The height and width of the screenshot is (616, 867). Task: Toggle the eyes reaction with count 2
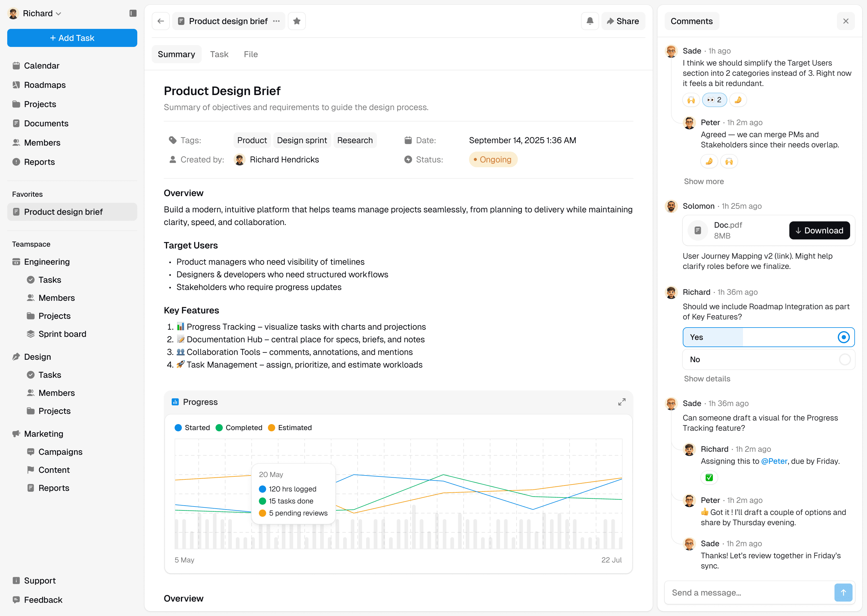(x=714, y=100)
